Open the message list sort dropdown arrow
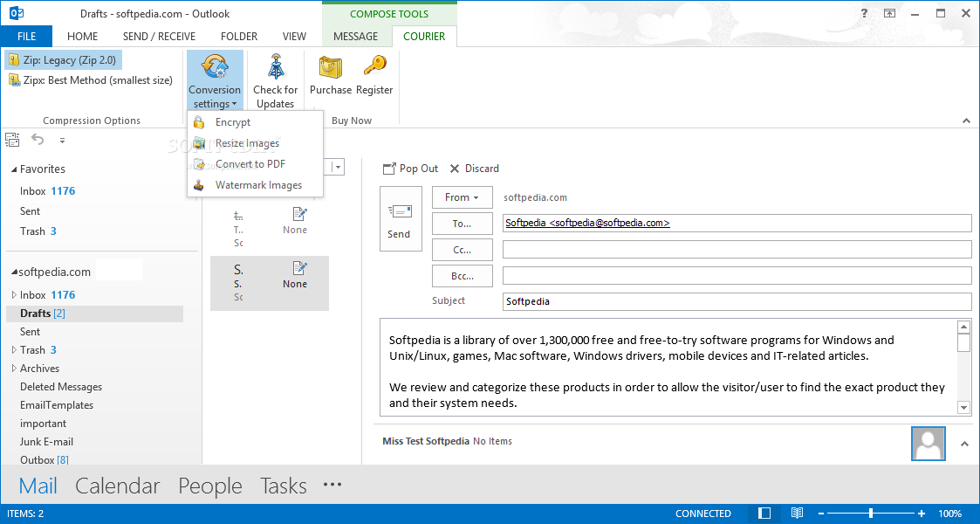 coord(338,167)
